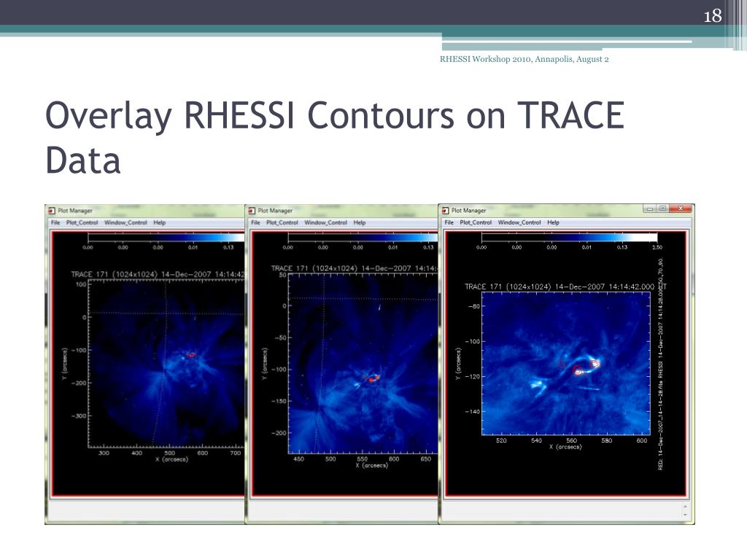The height and width of the screenshot is (560, 747).
Task: Click the color bar in left Plot Manager window
Action: coord(166,237)
